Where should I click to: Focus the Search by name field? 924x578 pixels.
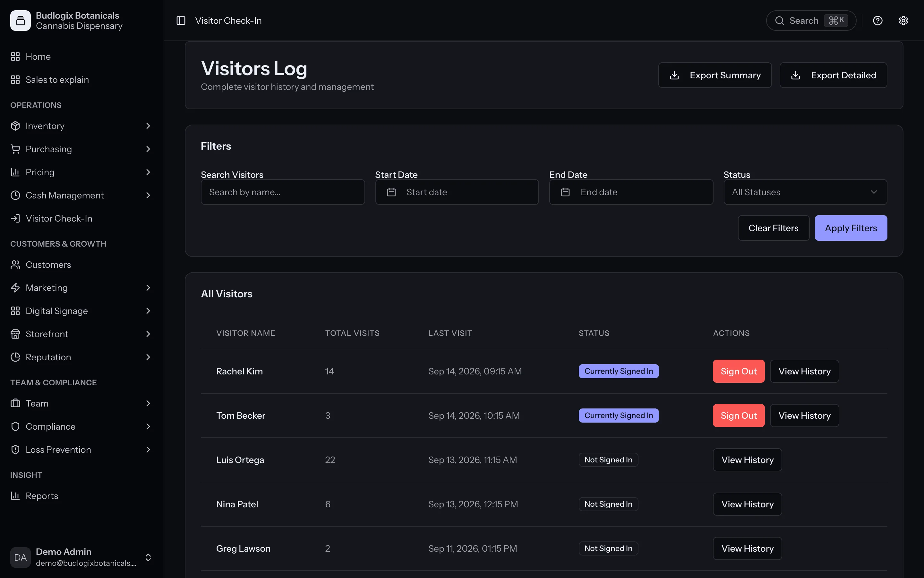coord(283,192)
